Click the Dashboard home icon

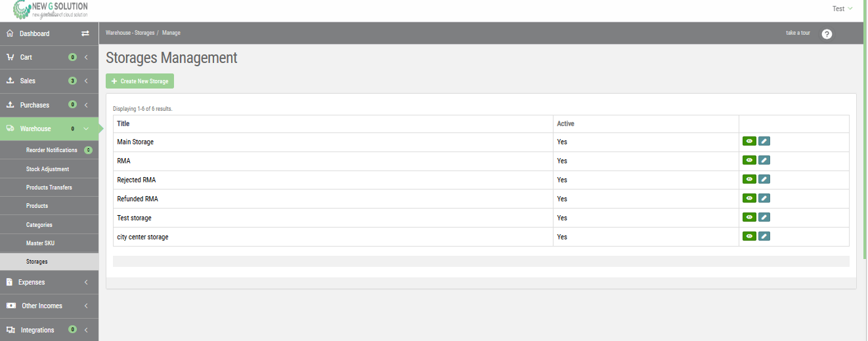point(10,33)
